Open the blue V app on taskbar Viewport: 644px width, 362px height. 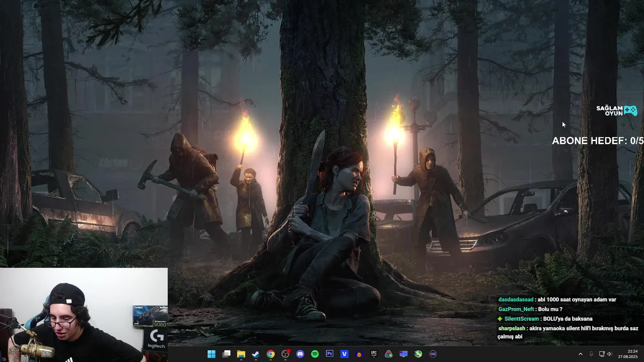[345, 354]
